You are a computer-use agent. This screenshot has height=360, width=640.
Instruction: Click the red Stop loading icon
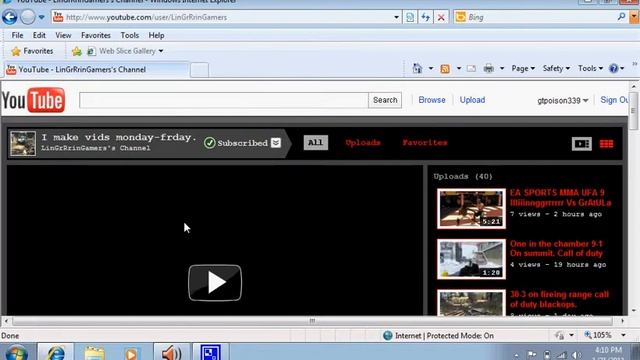pyautogui.click(x=441, y=17)
